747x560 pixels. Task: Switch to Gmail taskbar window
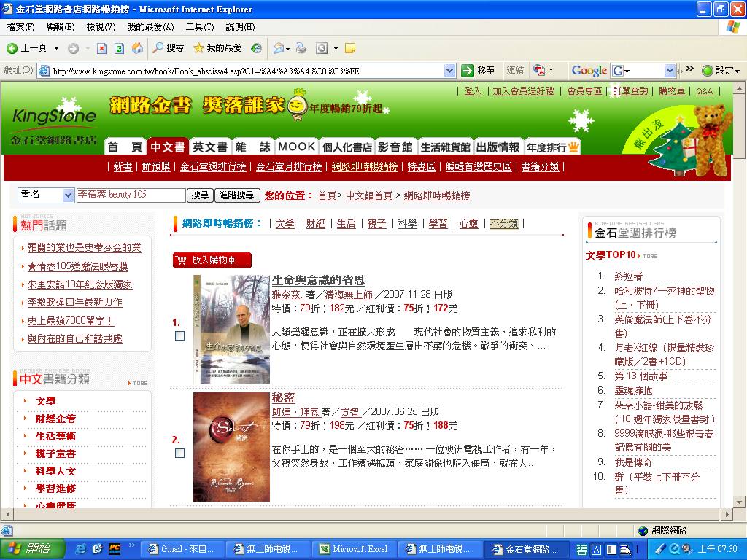point(182,549)
